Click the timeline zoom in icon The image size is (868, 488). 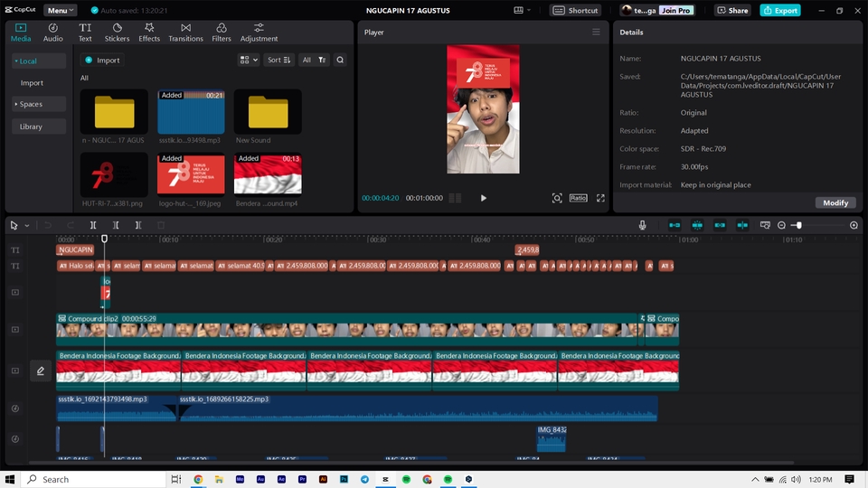pyautogui.click(x=854, y=225)
